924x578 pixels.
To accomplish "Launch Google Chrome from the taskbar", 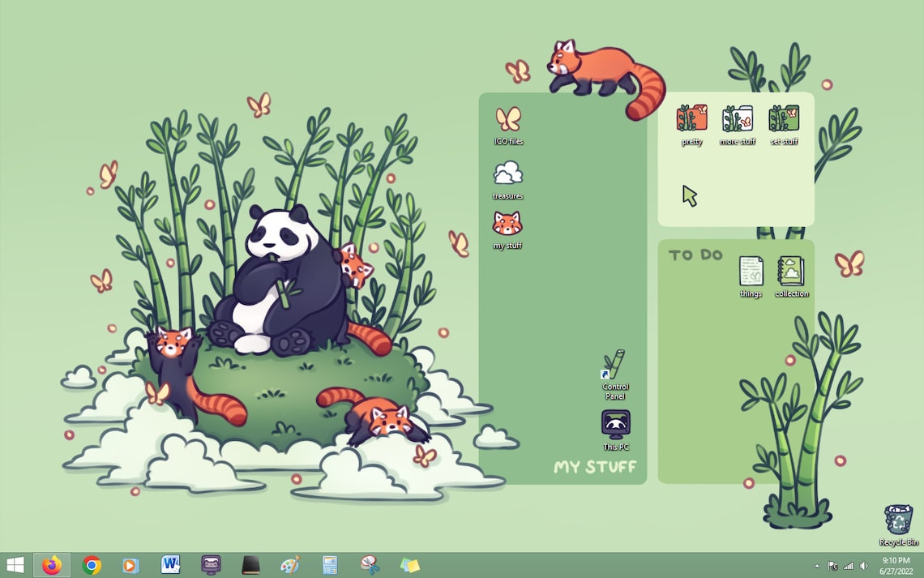I will 91,564.
